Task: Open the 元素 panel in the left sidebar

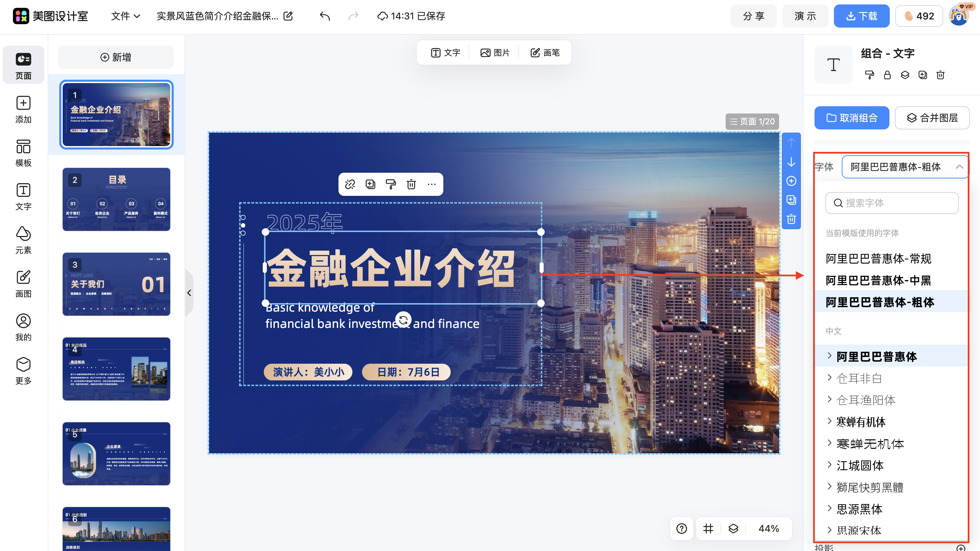Action: [23, 240]
